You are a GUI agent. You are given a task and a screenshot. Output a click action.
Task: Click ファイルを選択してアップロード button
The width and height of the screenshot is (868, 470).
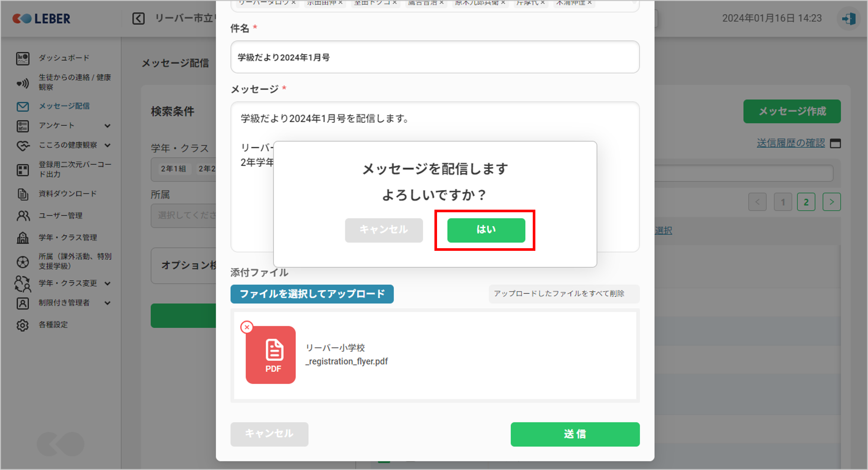coord(312,294)
